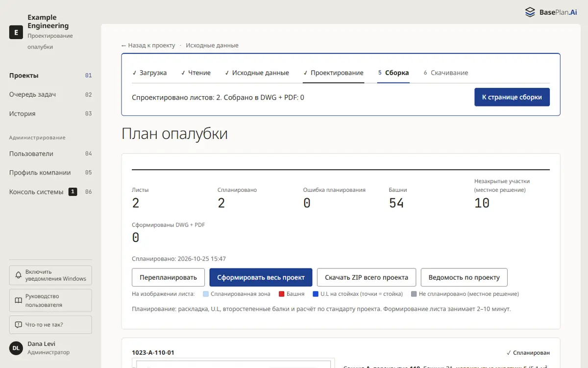Image resolution: width=588 pixels, height=368 pixels.
Task: Click Сформировать весь проект button
Action: point(261,277)
